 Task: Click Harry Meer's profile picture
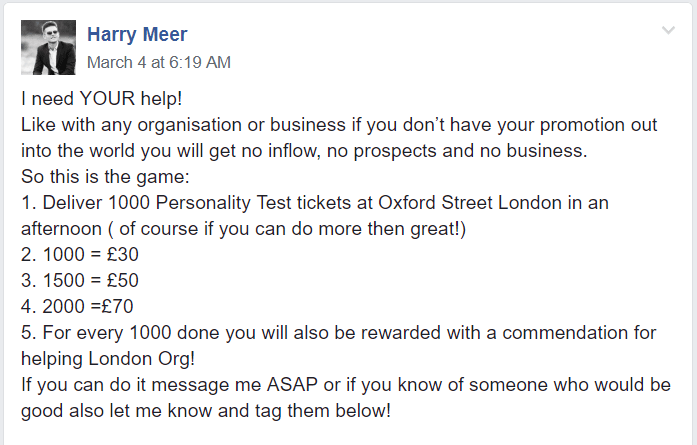tap(48, 47)
